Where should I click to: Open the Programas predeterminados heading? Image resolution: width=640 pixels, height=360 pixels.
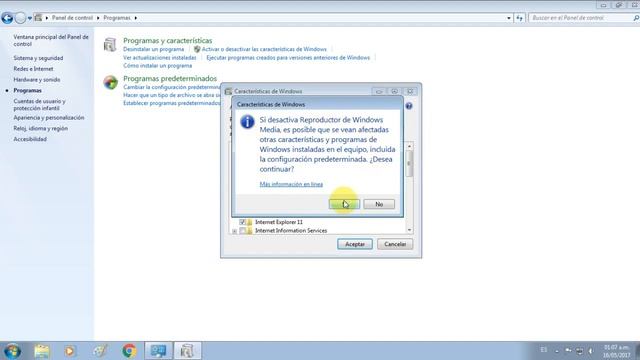(x=170, y=78)
